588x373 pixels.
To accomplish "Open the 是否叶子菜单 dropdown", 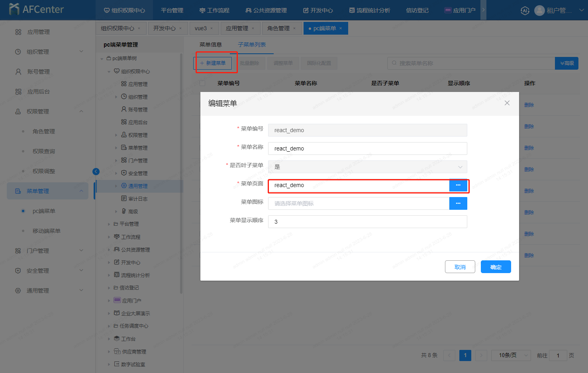I will [367, 167].
